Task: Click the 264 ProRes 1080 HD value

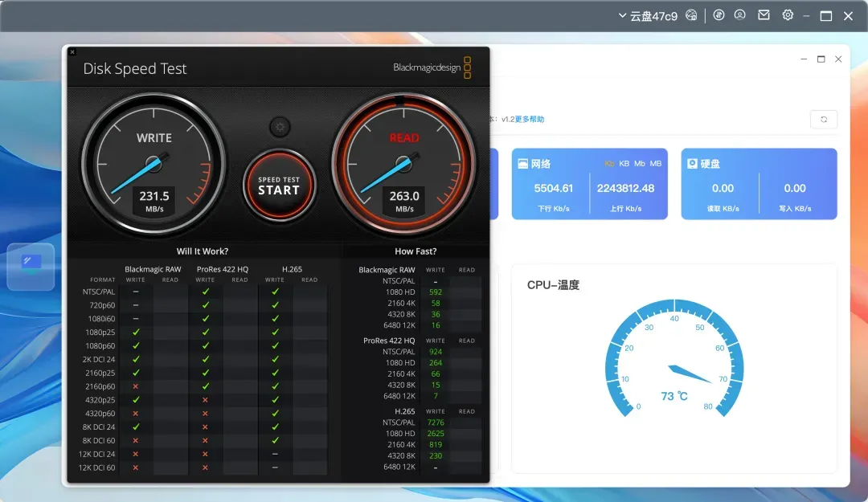Action: (436, 363)
